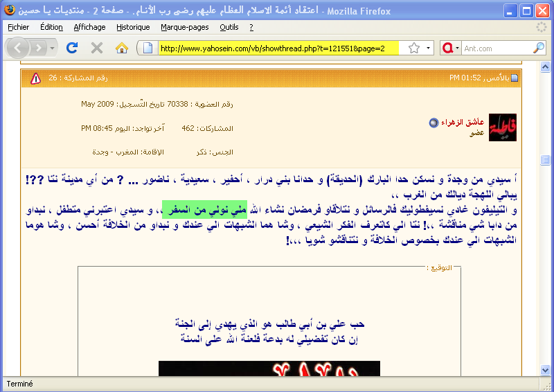Image resolution: width=554 pixels, height=392 pixels.
Task: Click the location text المغرب - وجدة
Action: [115, 152]
